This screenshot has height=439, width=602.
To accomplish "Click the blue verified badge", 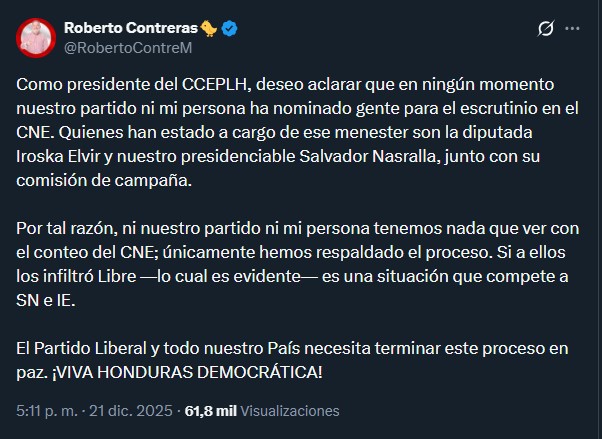I will coord(229,28).
